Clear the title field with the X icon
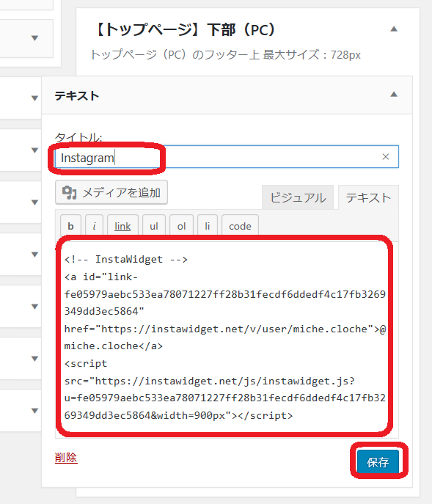Viewport: 432px width, 504px height. (385, 156)
